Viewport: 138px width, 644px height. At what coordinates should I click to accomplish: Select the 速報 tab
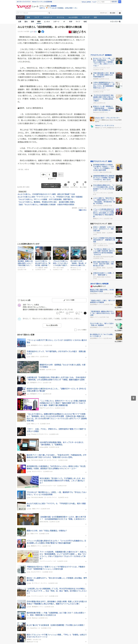pos(28,17)
